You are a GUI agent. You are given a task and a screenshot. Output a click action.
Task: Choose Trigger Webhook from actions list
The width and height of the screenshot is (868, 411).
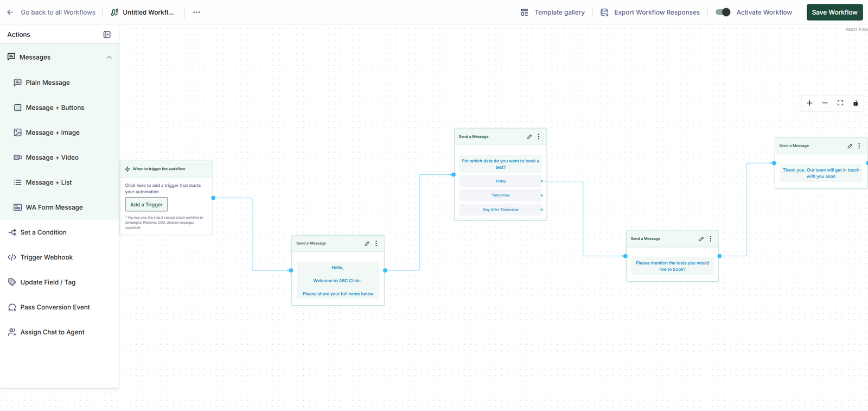tap(46, 257)
